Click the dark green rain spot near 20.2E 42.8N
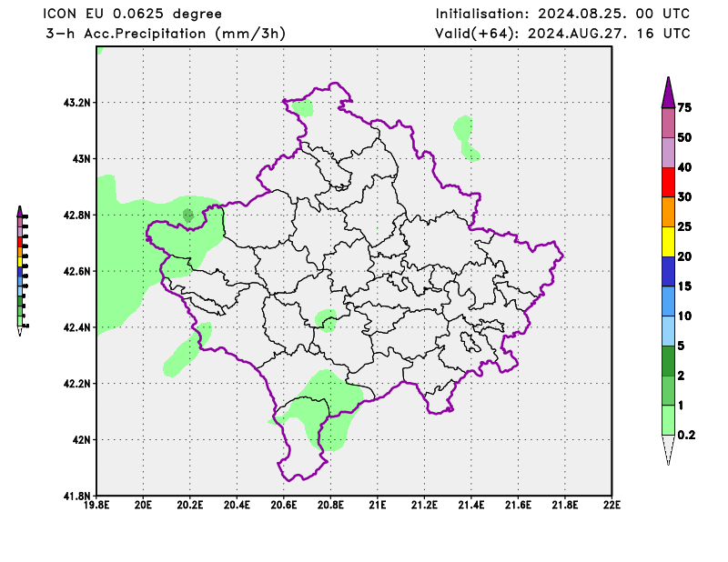 188,216
